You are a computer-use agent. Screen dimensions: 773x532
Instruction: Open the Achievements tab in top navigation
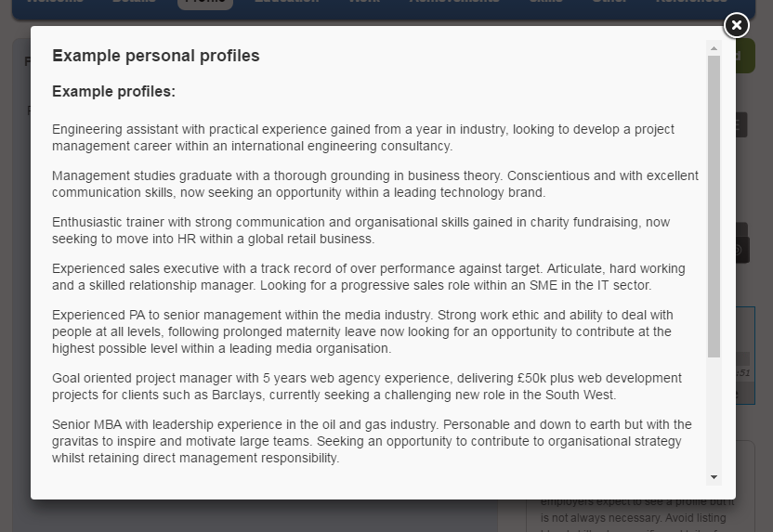coord(454,3)
